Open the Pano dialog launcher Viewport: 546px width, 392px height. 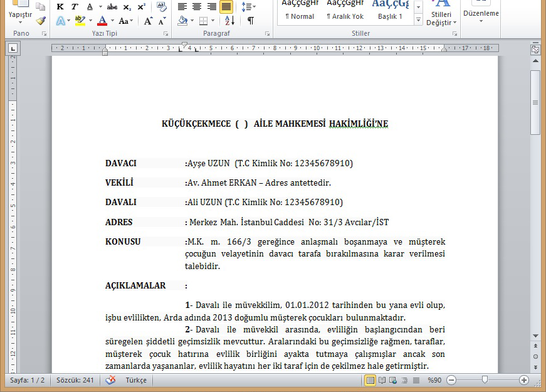coord(45,33)
